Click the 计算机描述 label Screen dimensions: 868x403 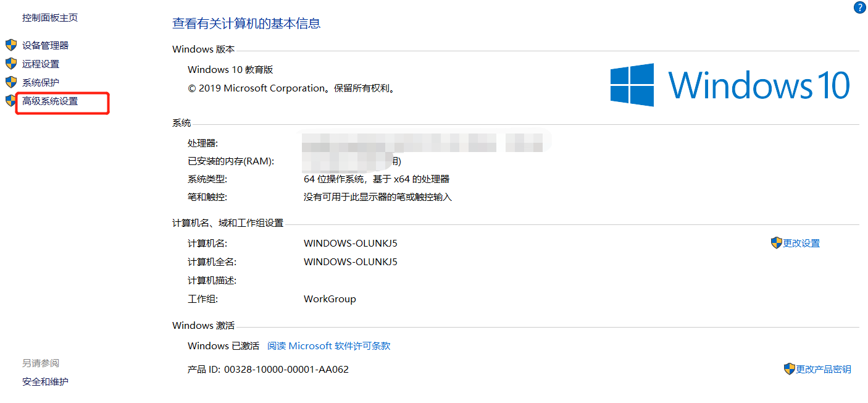coord(212,281)
